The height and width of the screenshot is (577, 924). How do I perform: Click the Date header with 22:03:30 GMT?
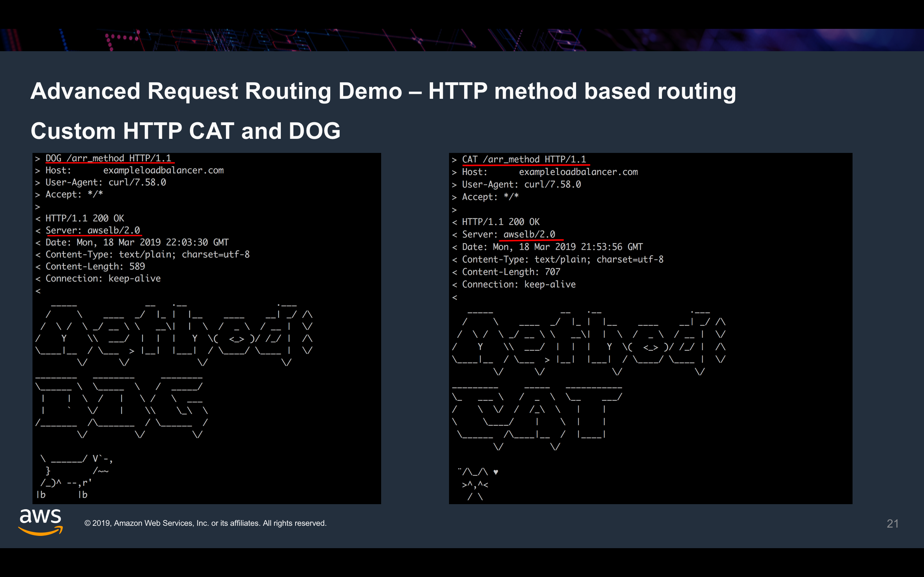pyautogui.click(x=137, y=242)
